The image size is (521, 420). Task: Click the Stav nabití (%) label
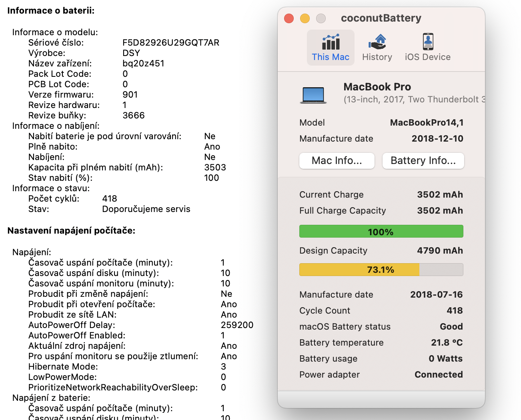tap(60, 178)
